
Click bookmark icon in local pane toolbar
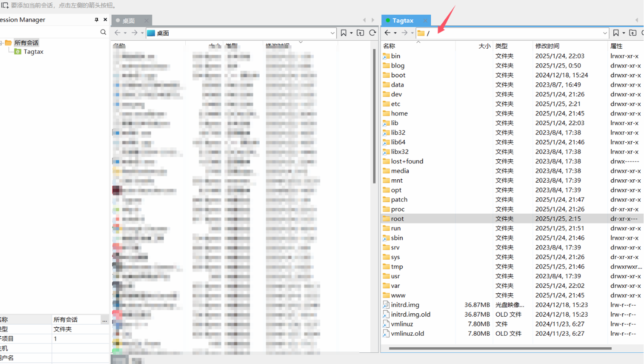click(344, 33)
